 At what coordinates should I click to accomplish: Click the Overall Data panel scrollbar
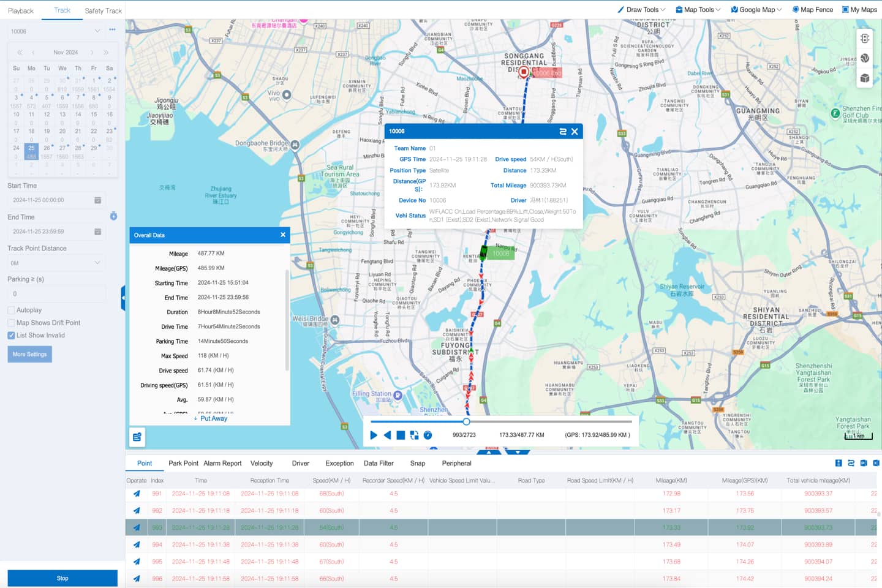(287, 320)
